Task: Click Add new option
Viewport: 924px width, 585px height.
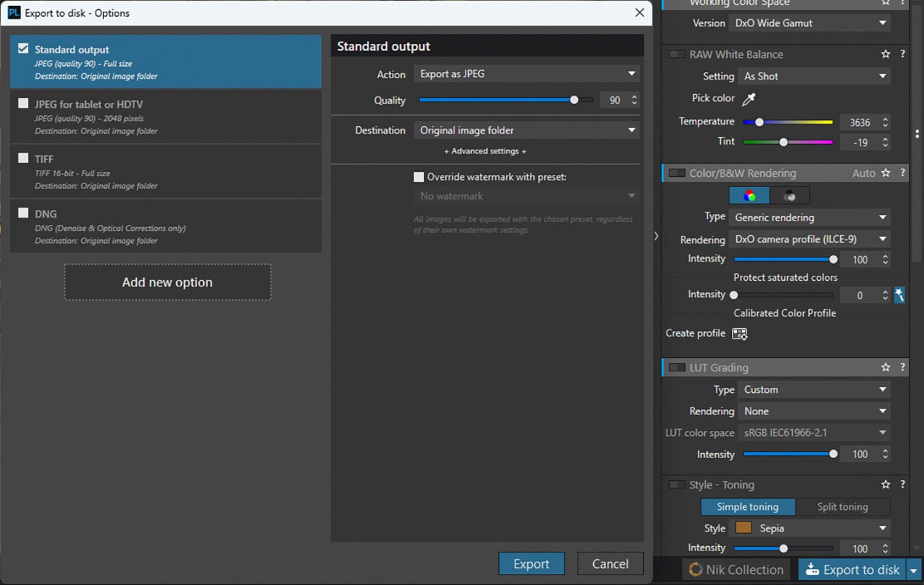Action: click(x=168, y=283)
